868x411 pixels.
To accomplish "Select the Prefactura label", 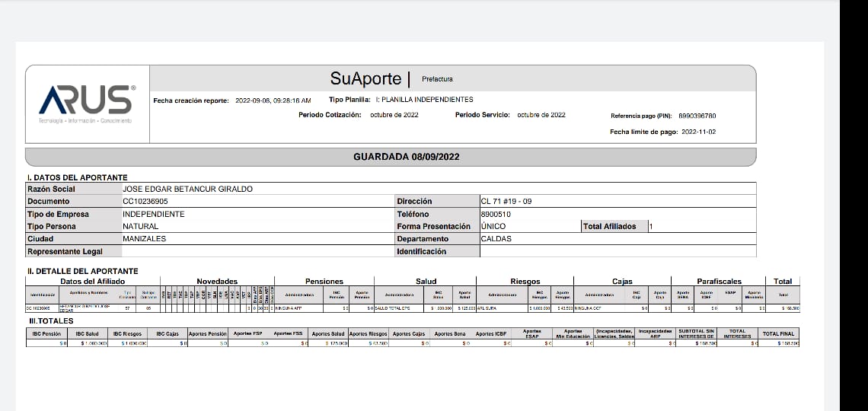I will tap(437, 79).
